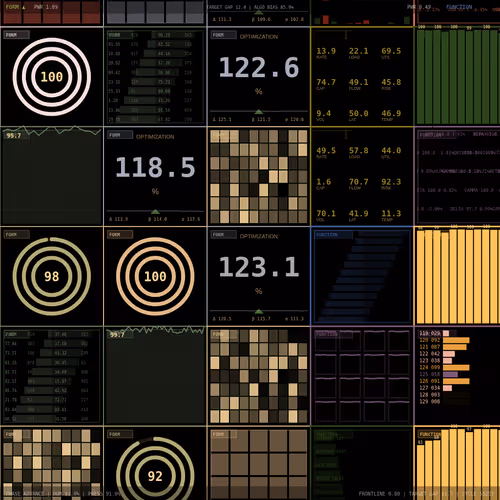
Task: Click the 95.7 sparkline label
Action: coord(14,136)
